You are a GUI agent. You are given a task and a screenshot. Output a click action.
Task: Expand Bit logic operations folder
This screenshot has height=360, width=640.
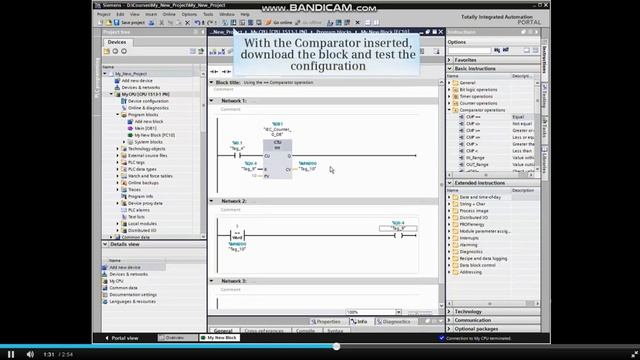(450, 90)
